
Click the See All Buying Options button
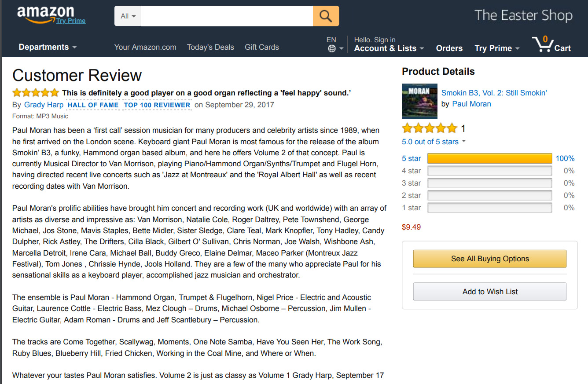(490, 259)
